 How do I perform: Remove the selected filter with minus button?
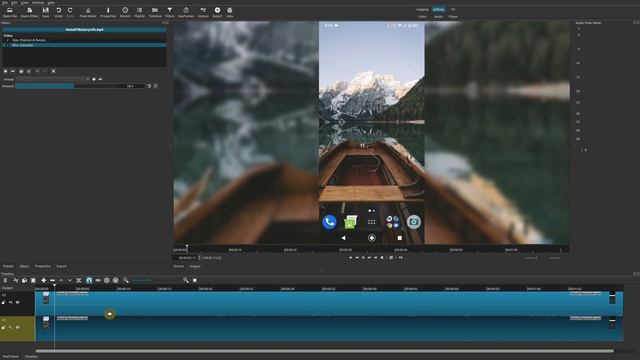[13, 71]
